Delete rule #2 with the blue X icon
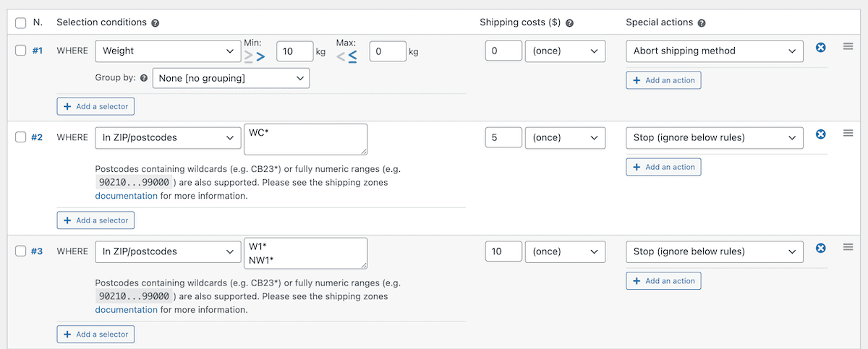Screen dimensions: 868x349 tap(820, 134)
